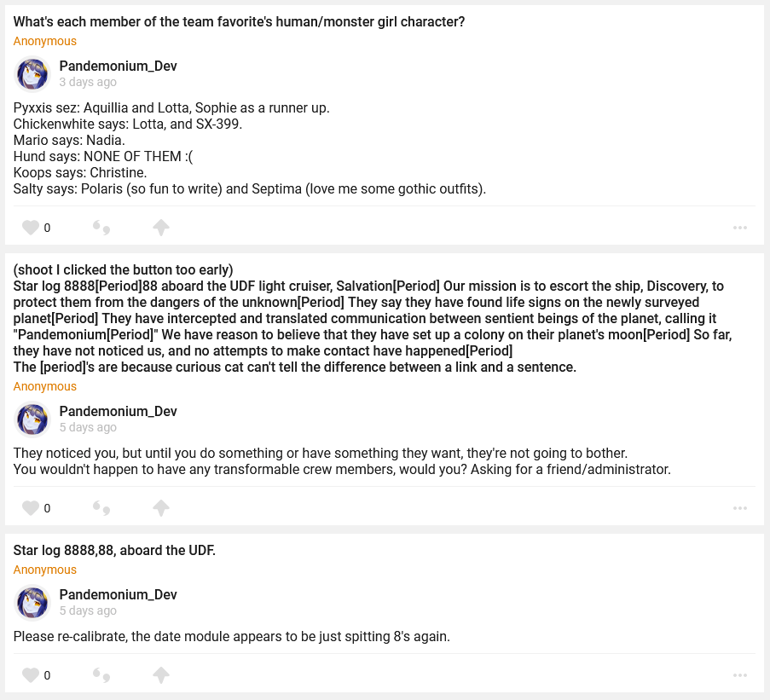This screenshot has width=770, height=700.
Task: Open more options on 'They noticed you' post
Action: pyautogui.click(x=739, y=508)
